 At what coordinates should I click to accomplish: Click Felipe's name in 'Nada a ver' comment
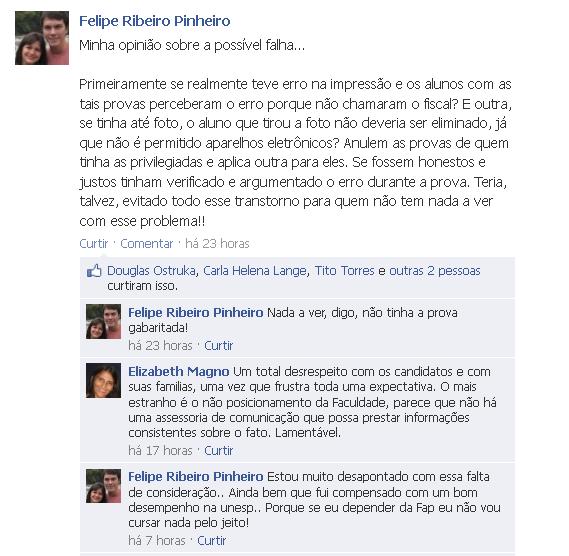tap(196, 312)
